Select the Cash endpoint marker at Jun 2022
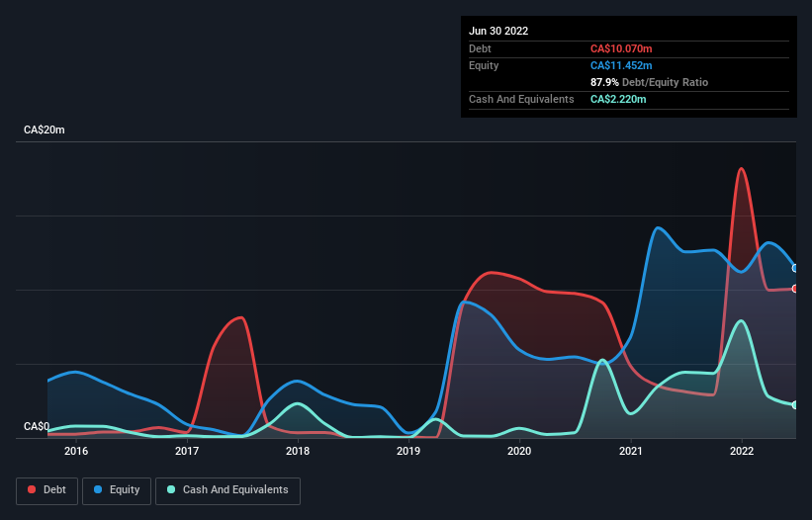Viewport: 812px width, 520px height. 795,404
